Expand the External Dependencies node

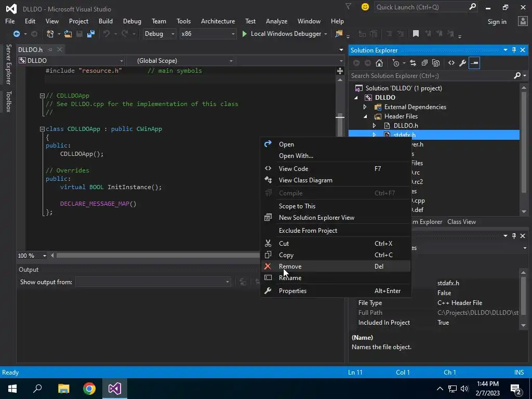click(x=365, y=107)
